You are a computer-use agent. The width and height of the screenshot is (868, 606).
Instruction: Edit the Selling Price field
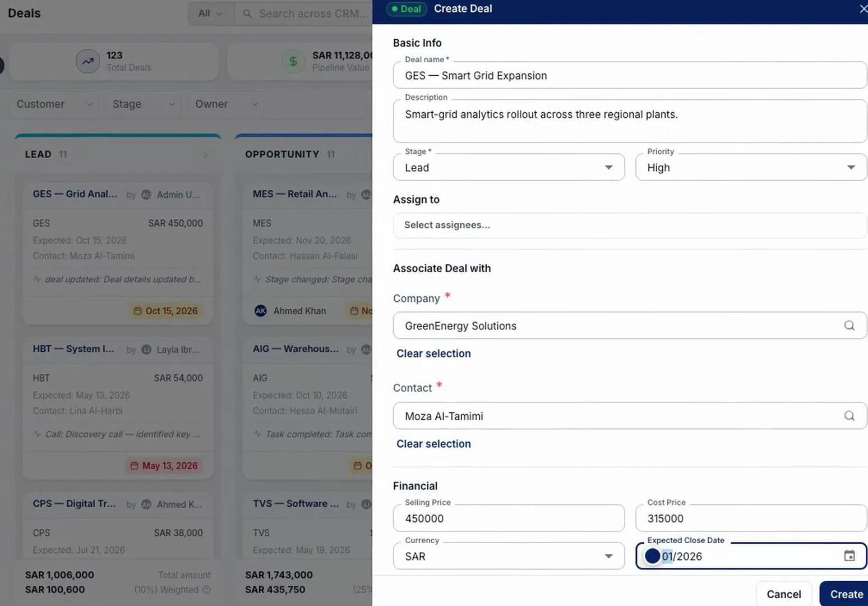[509, 518]
